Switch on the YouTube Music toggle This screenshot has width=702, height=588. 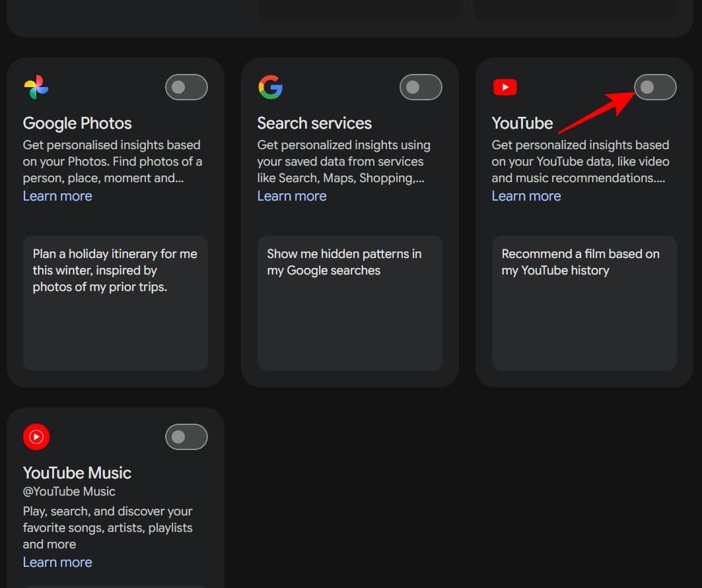(186, 437)
